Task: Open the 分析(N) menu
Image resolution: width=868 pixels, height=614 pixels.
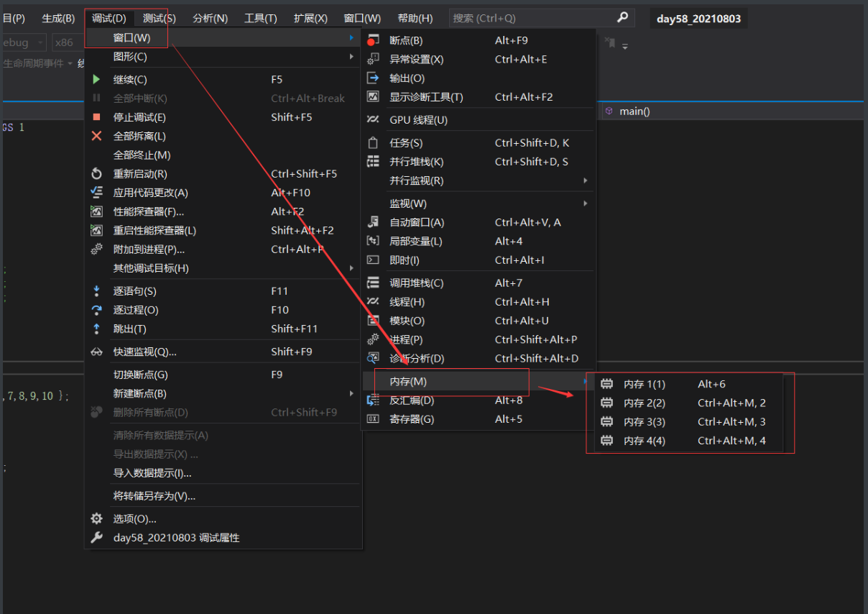Action: (211, 18)
